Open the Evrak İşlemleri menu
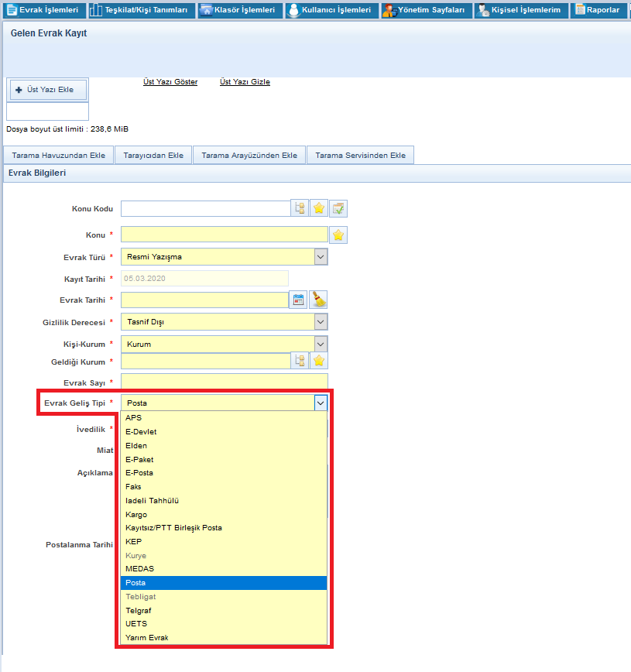The height and width of the screenshot is (672, 631). click(x=43, y=10)
